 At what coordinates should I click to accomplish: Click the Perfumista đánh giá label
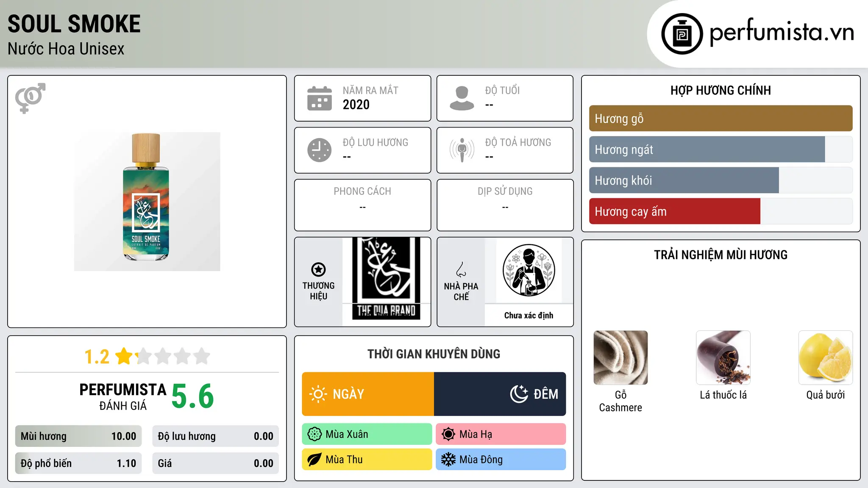pyautogui.click(x=123, y=396)
